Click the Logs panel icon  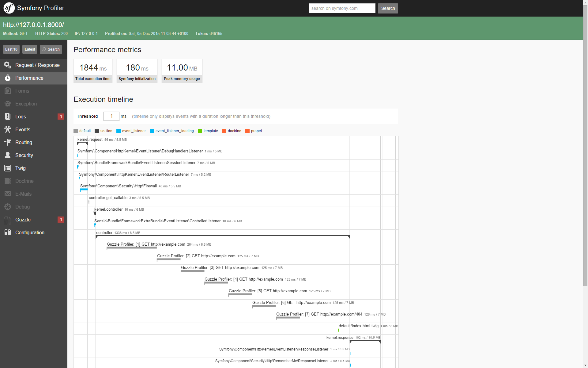(8, 117)
